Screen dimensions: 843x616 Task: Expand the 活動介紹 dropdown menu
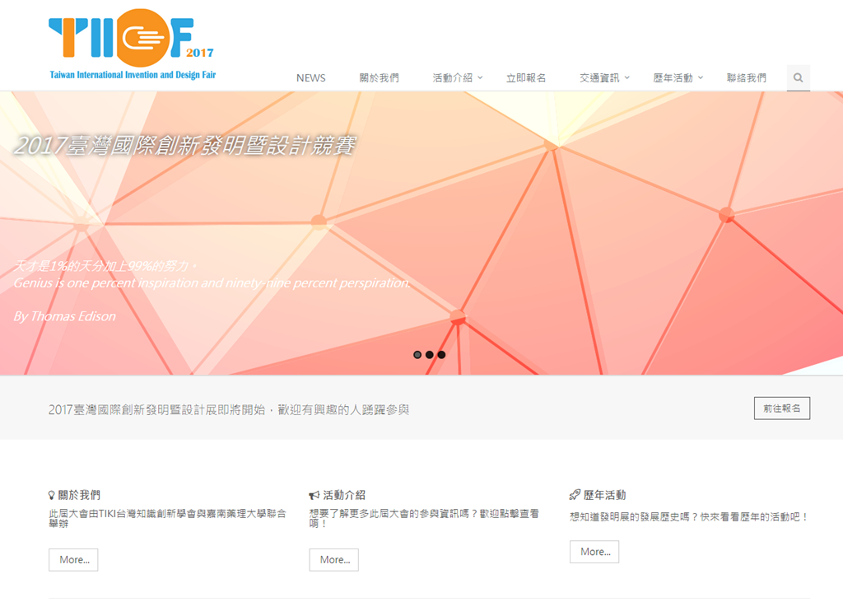coord(458,78)
